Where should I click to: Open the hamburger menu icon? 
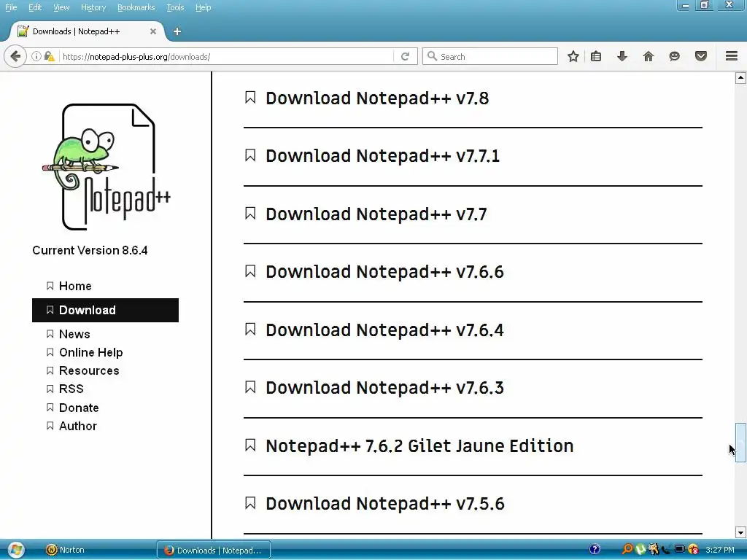point(732,56)
